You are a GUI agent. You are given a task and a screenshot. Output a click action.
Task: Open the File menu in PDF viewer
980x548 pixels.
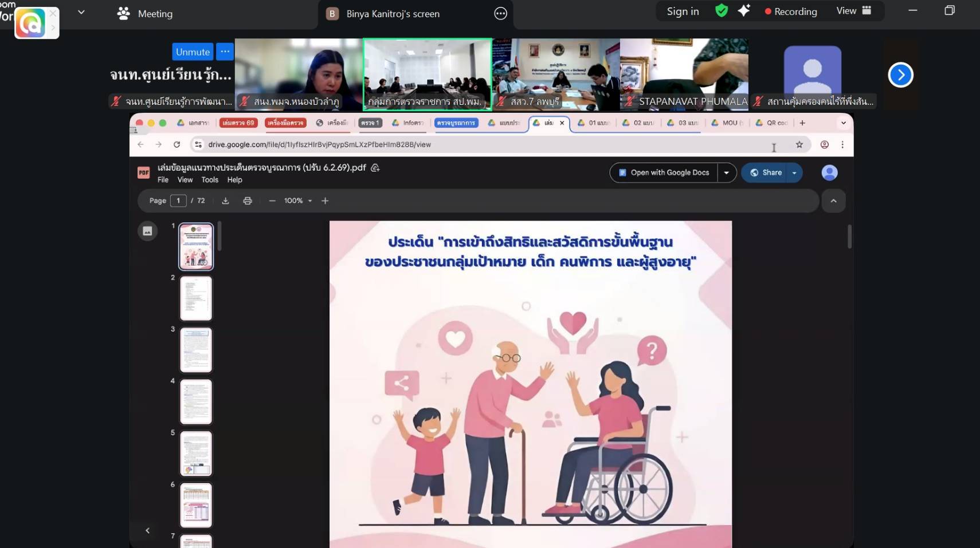tap(163, 180)
